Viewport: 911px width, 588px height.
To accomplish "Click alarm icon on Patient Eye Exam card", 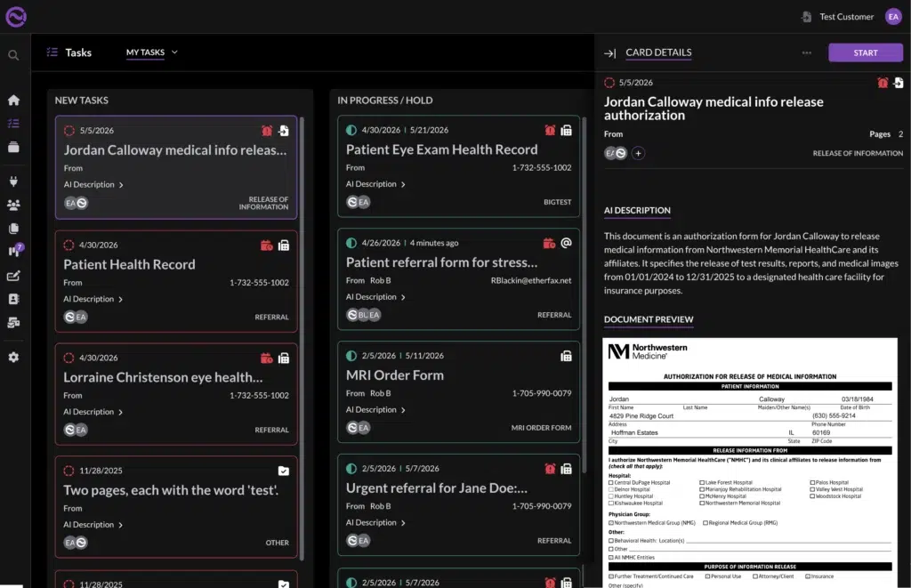I will click(x=550, y=130).
